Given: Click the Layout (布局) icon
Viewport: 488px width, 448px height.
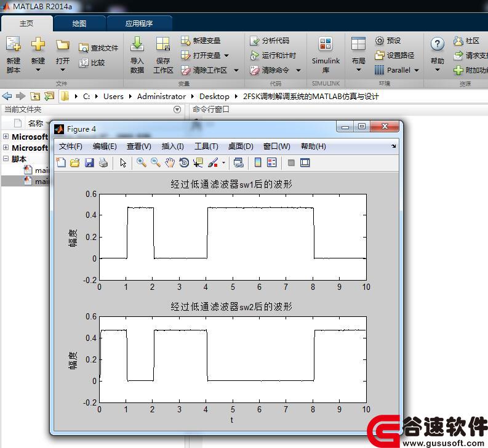Looking at the screenshot, I should pos(358,44).
